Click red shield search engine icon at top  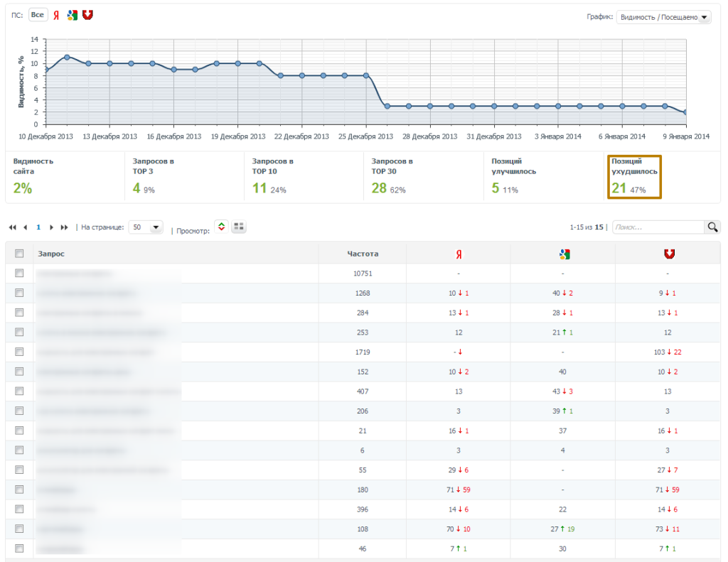click(x=87, y=16)
